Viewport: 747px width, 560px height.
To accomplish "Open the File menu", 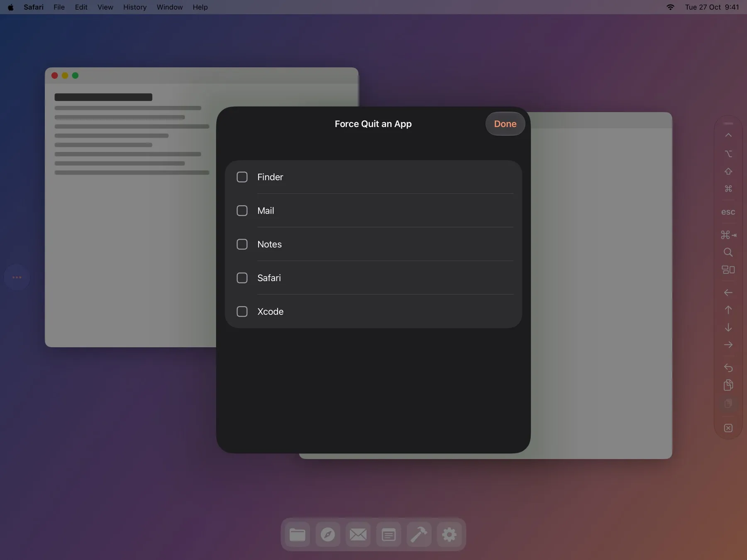I will [x=59, y=7].
